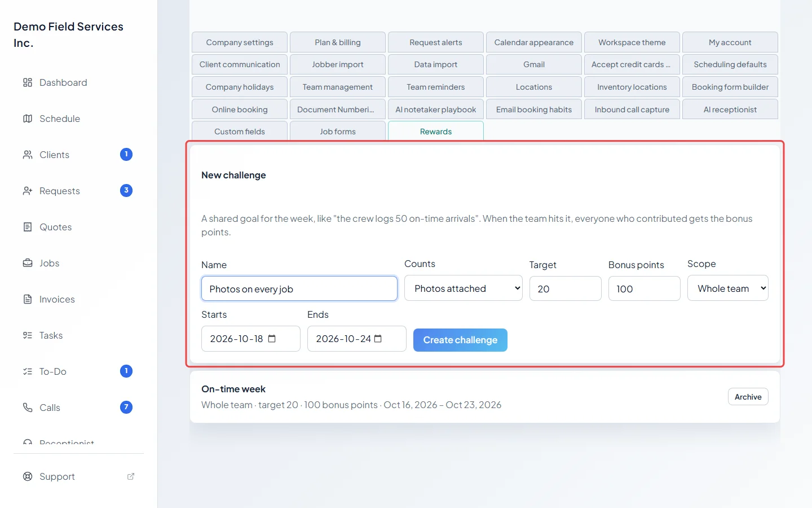812x508 pixels.
Task: Click the To-Do badge showing 1
Action: pyautogui.click(x=126, y=371)
